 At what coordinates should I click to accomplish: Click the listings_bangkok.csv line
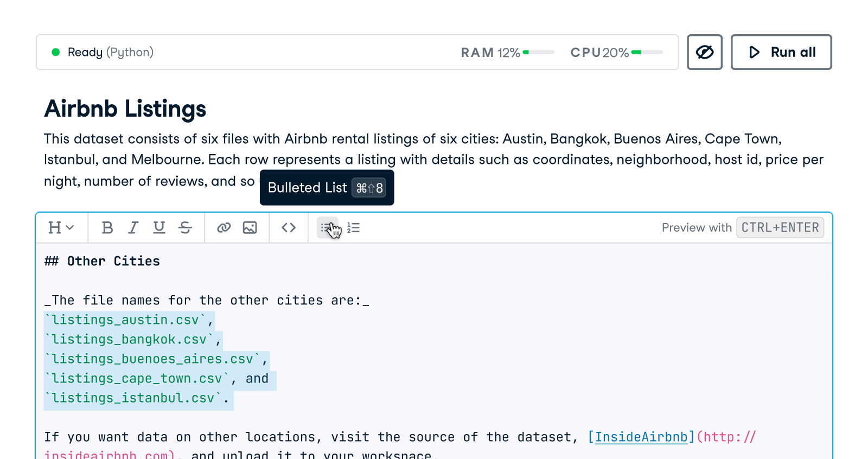point(133,340)
